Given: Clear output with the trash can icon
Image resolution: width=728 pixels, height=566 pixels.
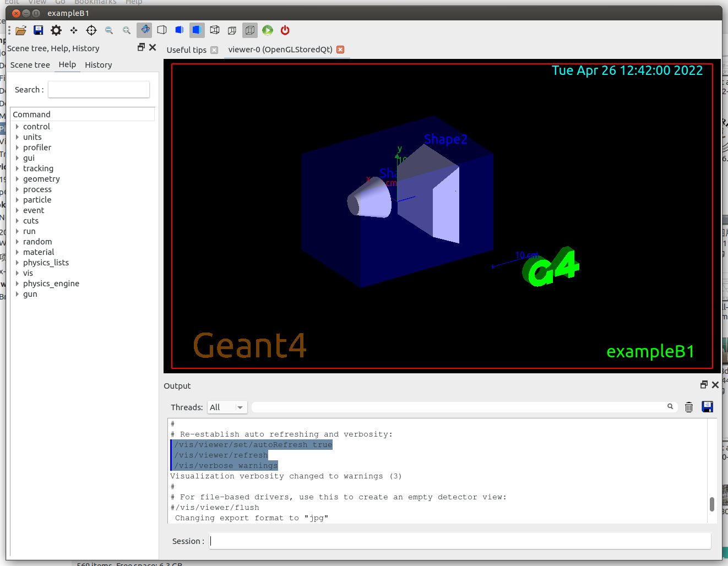Looking at the screenshot, I should coord(689,407).
